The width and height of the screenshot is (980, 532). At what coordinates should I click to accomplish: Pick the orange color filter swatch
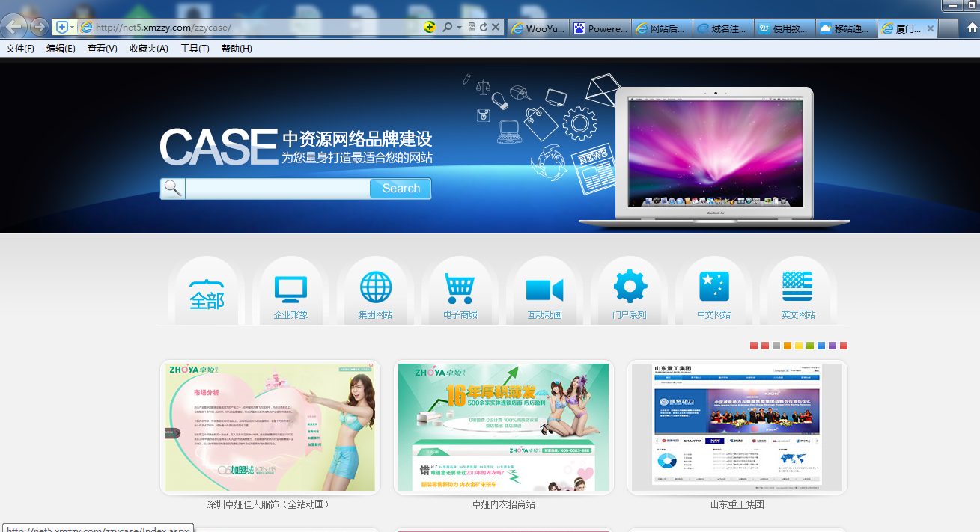coord(788,346)
